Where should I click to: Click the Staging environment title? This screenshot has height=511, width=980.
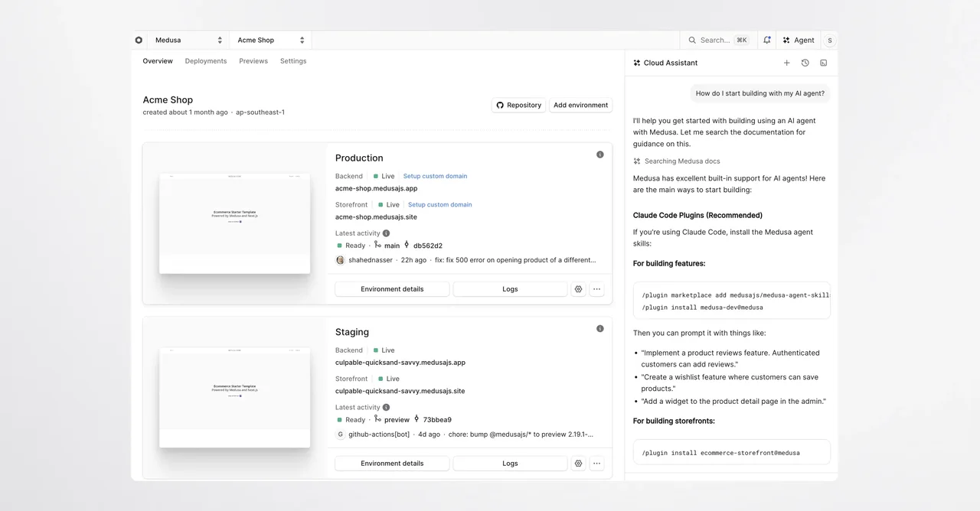352,332
